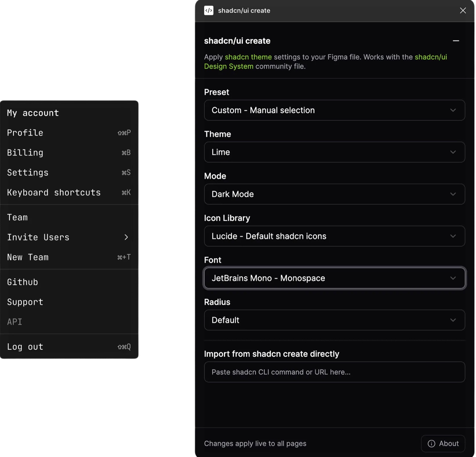Viewport: 476px width, 457px height.
Task: Follow the 'shadcn theme' link
Action: click(248, 57)
